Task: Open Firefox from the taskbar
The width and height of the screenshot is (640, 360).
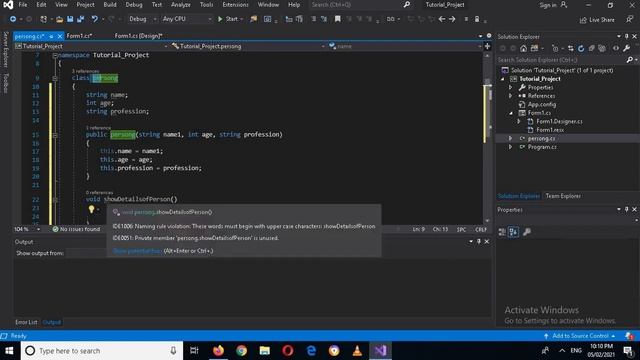Action: (218, 351)
